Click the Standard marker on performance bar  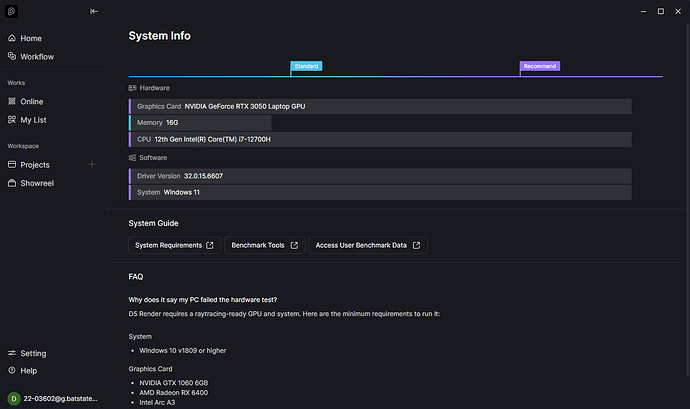(x=306, y=66)
